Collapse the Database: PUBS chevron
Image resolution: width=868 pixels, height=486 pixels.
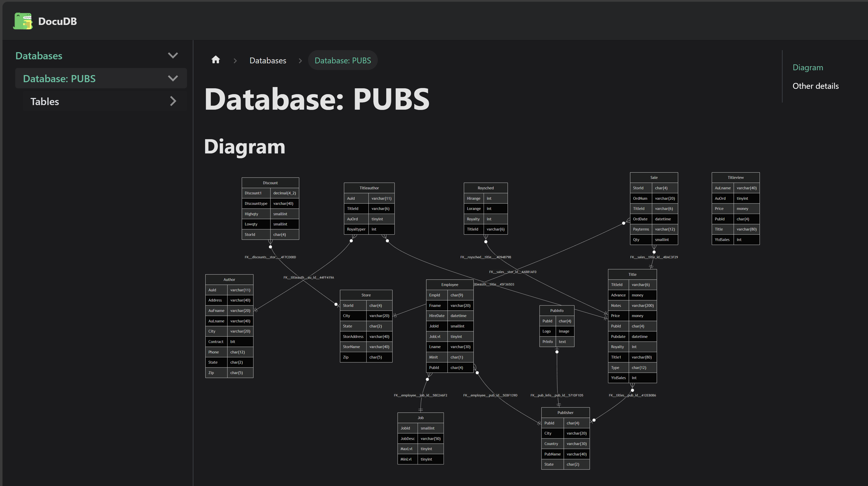(x=173, y=79)
